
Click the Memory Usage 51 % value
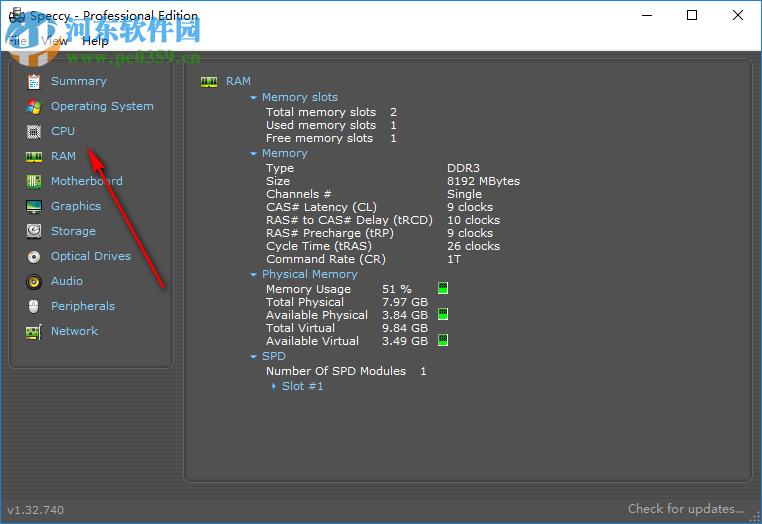(x=397, y=289)
